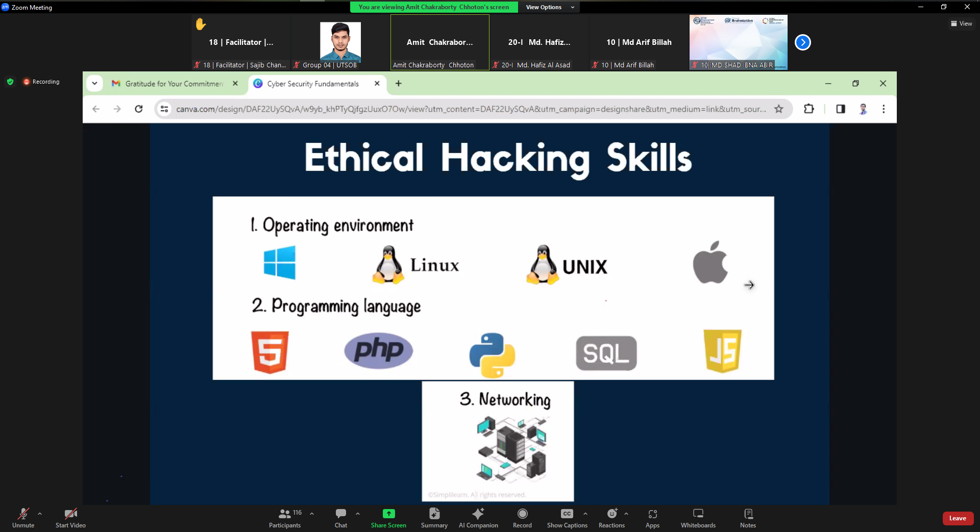Image resolution: width=980 pixels, height=532 pixels.
Task: Open Whiteboards
Action: (698, 517)
